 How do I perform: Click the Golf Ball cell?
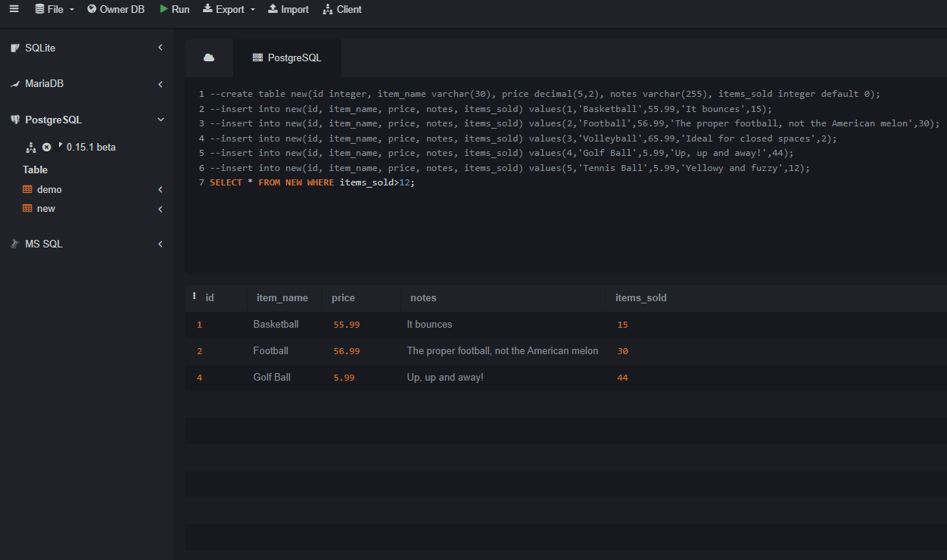pos(272,377)
